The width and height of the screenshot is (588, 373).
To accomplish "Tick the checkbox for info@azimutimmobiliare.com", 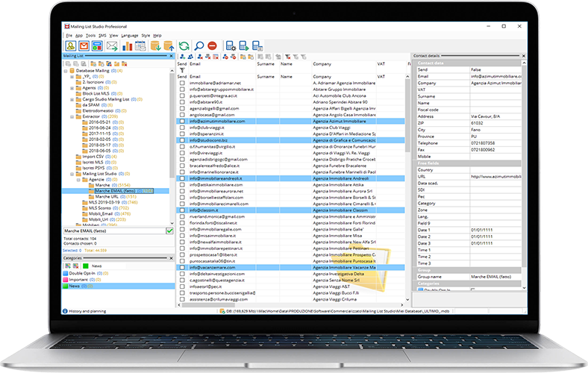I will (182, 122).
